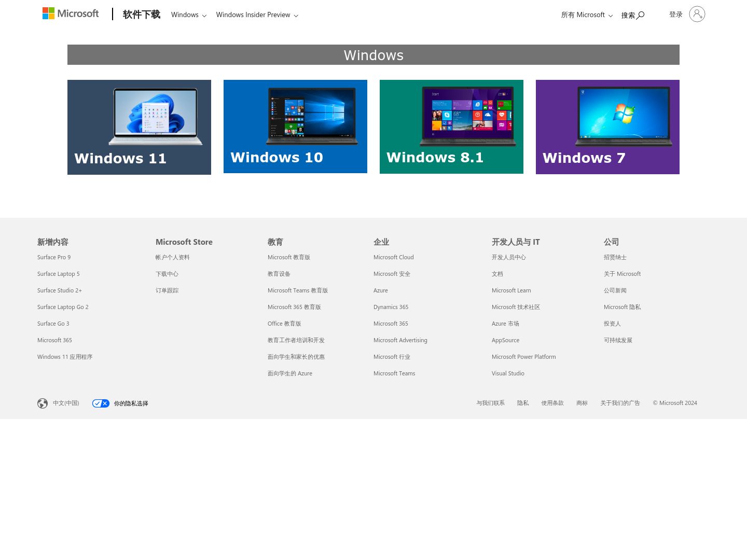Open the Windows 8.1 tile
Viewport: 747px width, 560px height.
point(451,127)
